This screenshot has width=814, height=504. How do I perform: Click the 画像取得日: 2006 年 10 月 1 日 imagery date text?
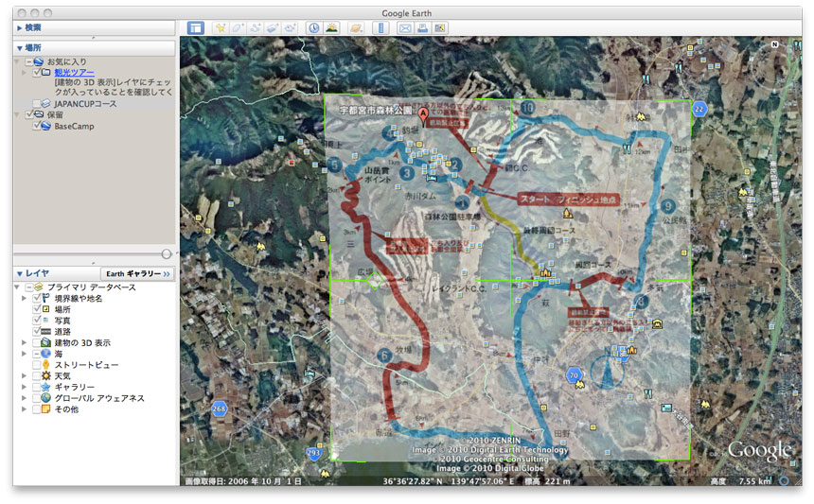[x=243, y=481]
